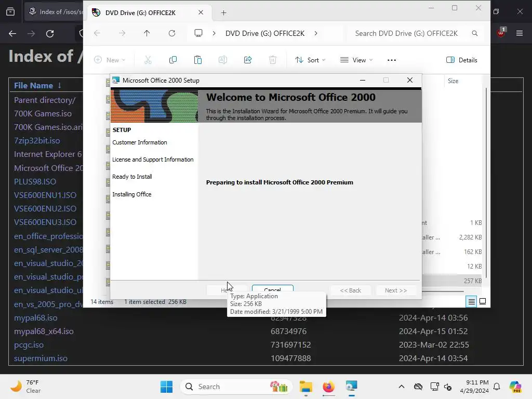The height and width of the screenshot is (399, 532).
Task: Open the Firefox hamburger menu
Action: (520, 33)
